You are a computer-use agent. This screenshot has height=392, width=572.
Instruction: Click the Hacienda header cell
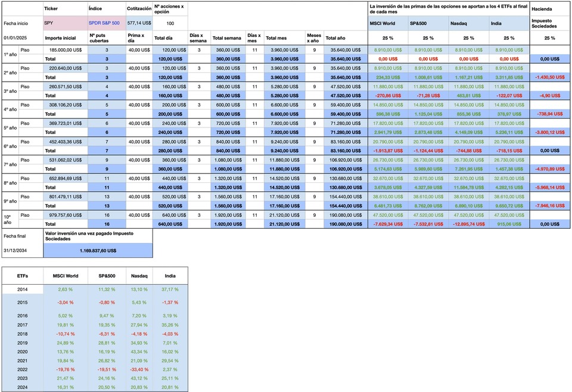[549, 9]
